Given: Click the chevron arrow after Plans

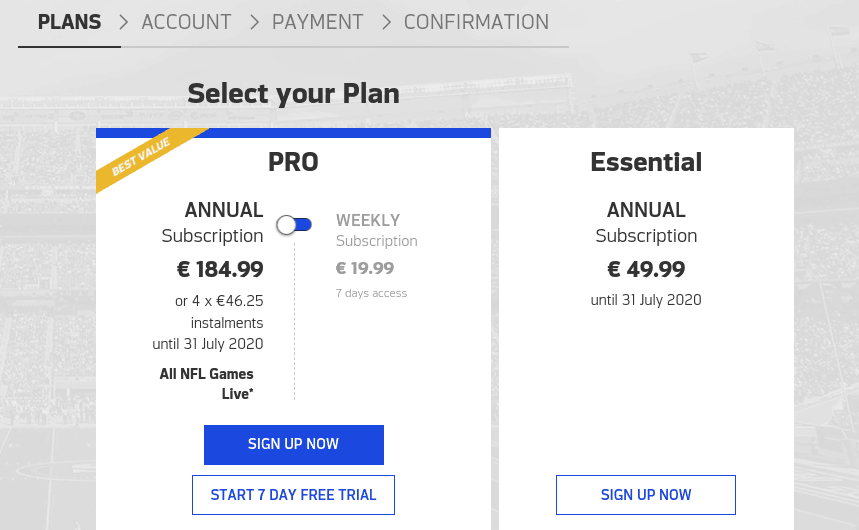Looking at the screenshot, I should click(124, 22).
